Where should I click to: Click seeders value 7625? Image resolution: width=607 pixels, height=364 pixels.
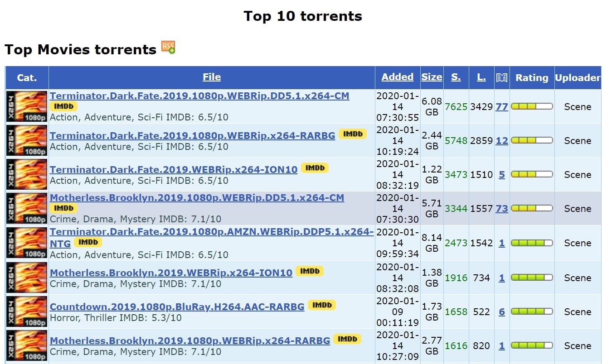[456, 107]
